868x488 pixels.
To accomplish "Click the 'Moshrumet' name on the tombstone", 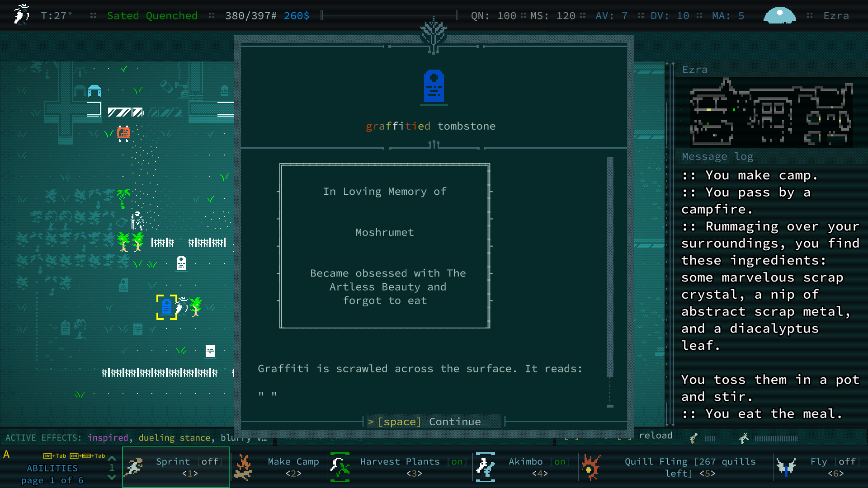I will (x=385, y=232).
